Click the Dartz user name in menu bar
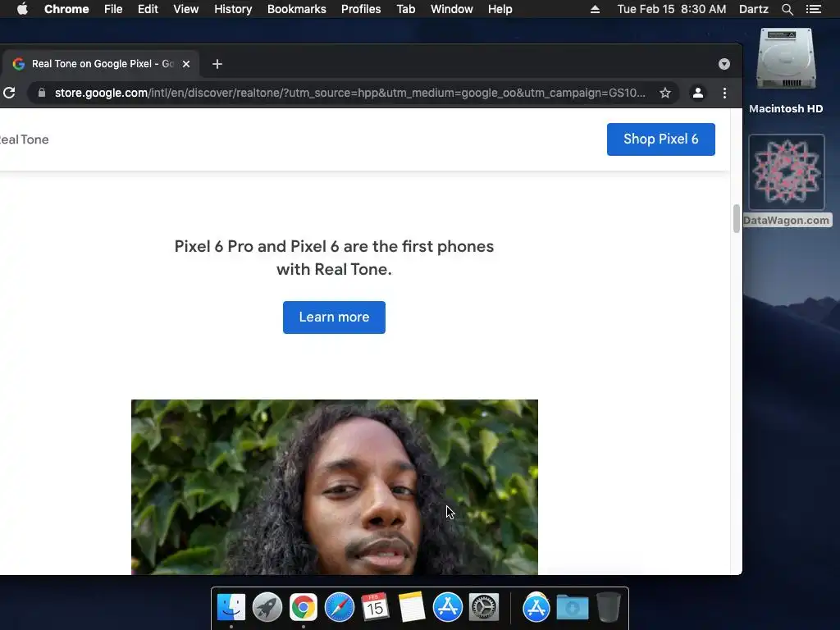 (753, 9)
